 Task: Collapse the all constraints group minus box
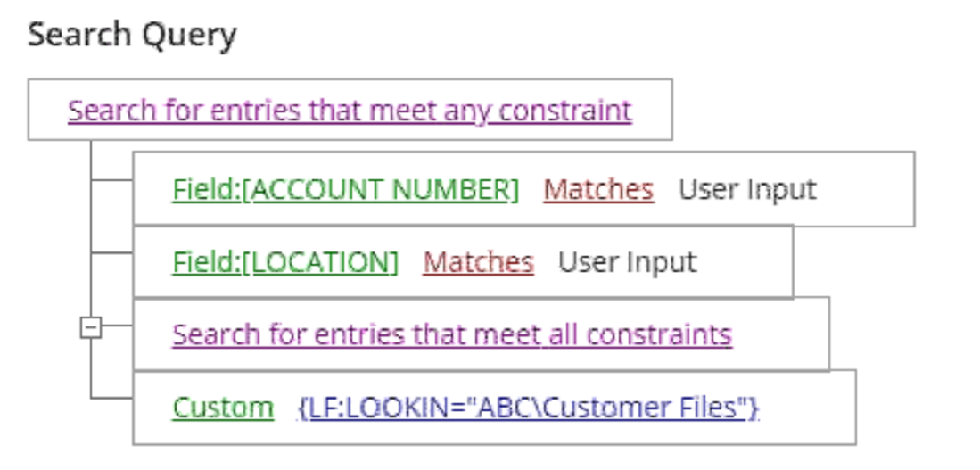91,327
